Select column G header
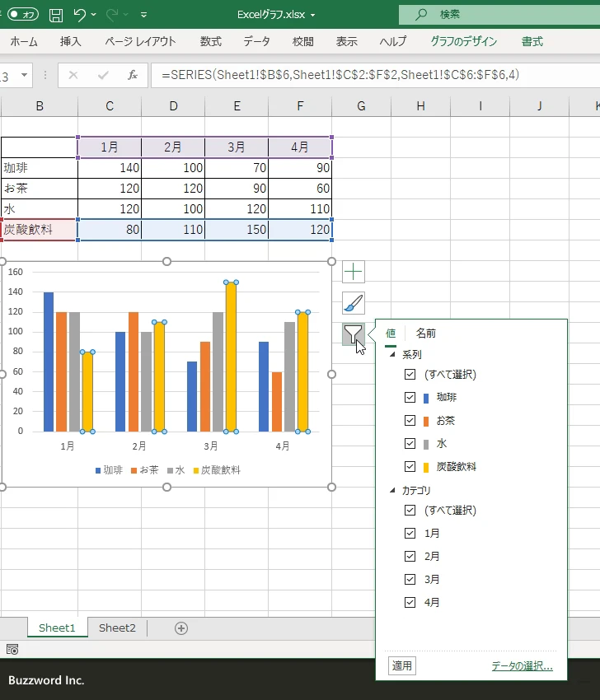Screen dimensions: 600x700 click(x=361, y=106)
